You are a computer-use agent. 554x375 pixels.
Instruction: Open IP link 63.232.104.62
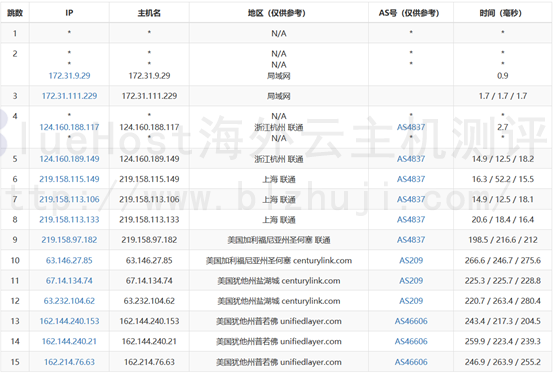point(69,301)
